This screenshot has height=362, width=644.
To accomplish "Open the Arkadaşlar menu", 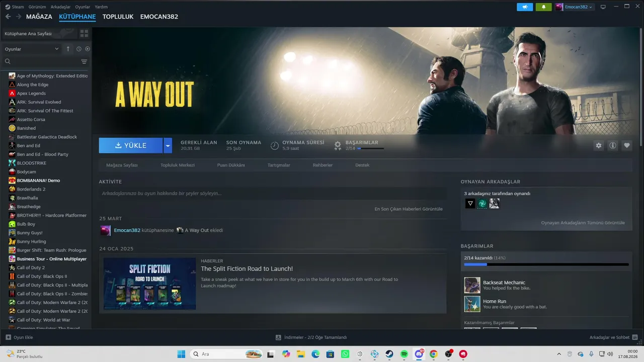I will click(60, 7).
